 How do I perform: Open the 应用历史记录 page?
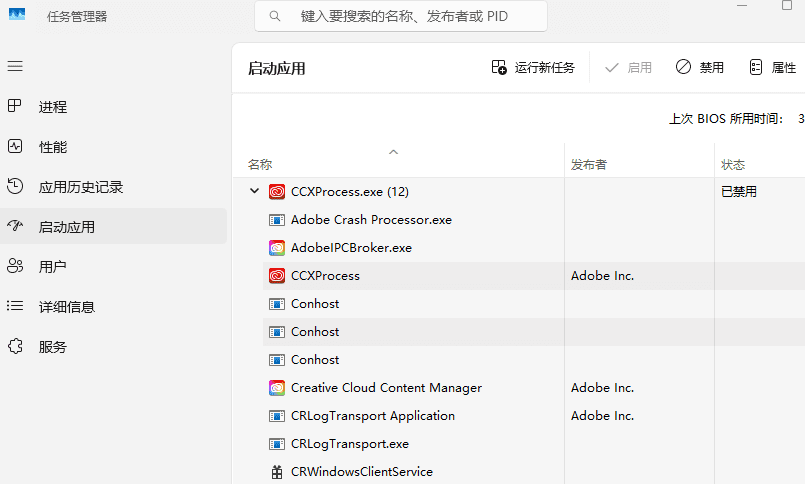point(113,187)
